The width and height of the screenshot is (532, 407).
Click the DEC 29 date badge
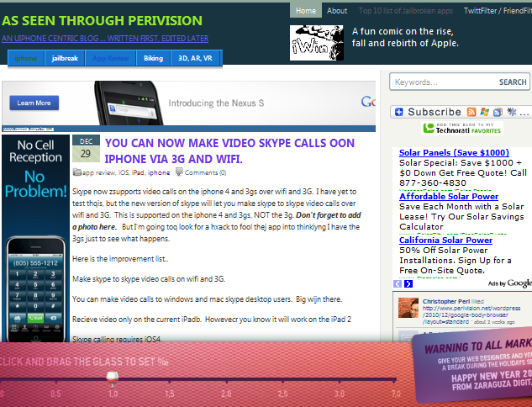click(x=86, y=149)
